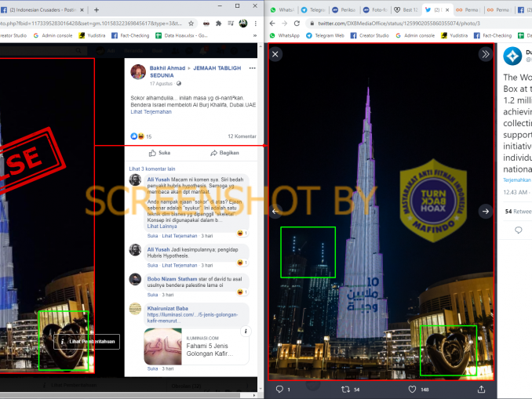Click the 'Lihat Pemberitahuan' button on the Facebook photo
Screen dimensions: 532x399
(x=87, y=341)
